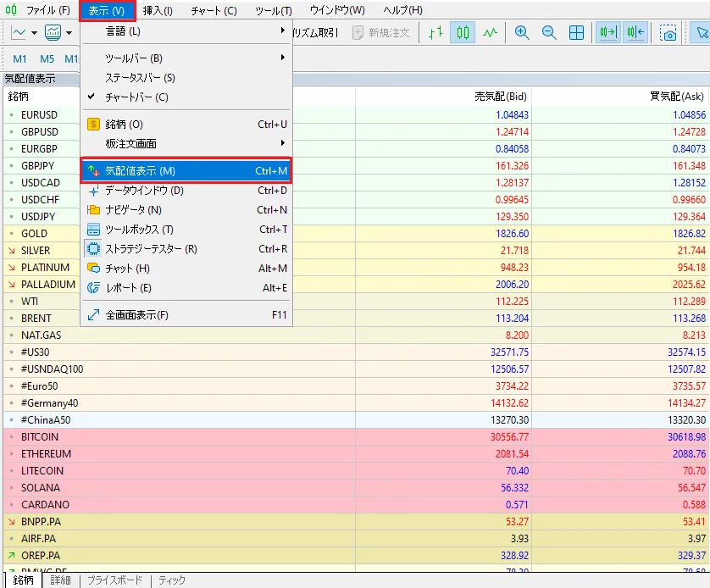
Task: Click the indicators list icon
Action: click(53, 32)
